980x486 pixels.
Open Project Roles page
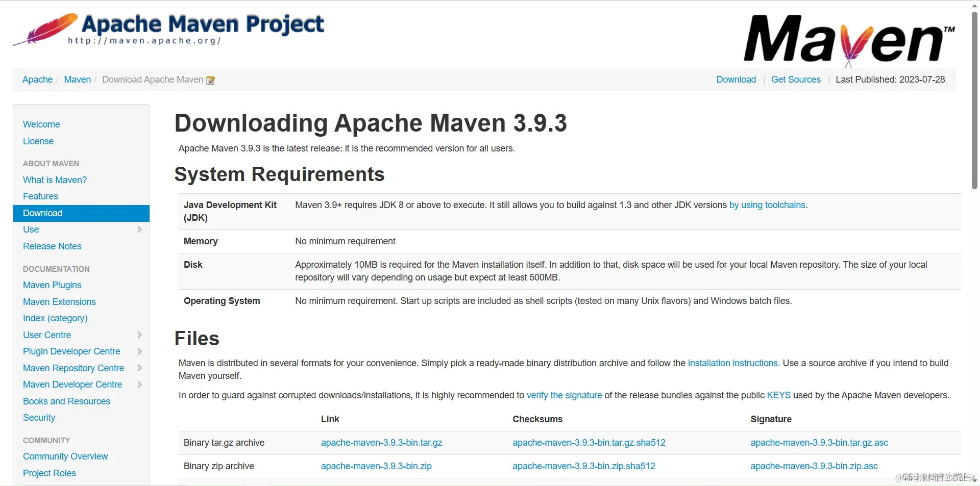click(50, 473)
